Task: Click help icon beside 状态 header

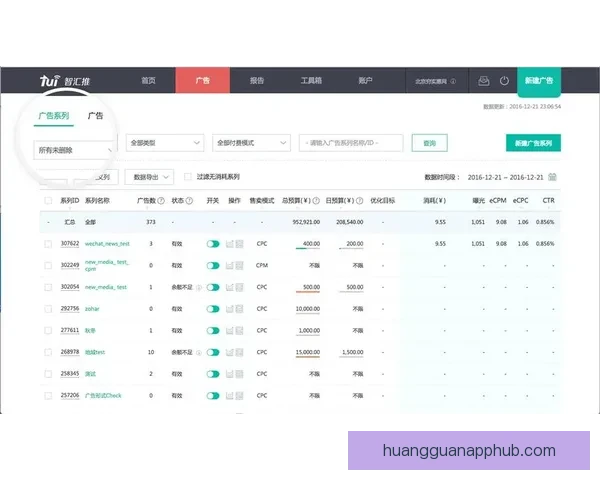Action: (x=189, y=201)
